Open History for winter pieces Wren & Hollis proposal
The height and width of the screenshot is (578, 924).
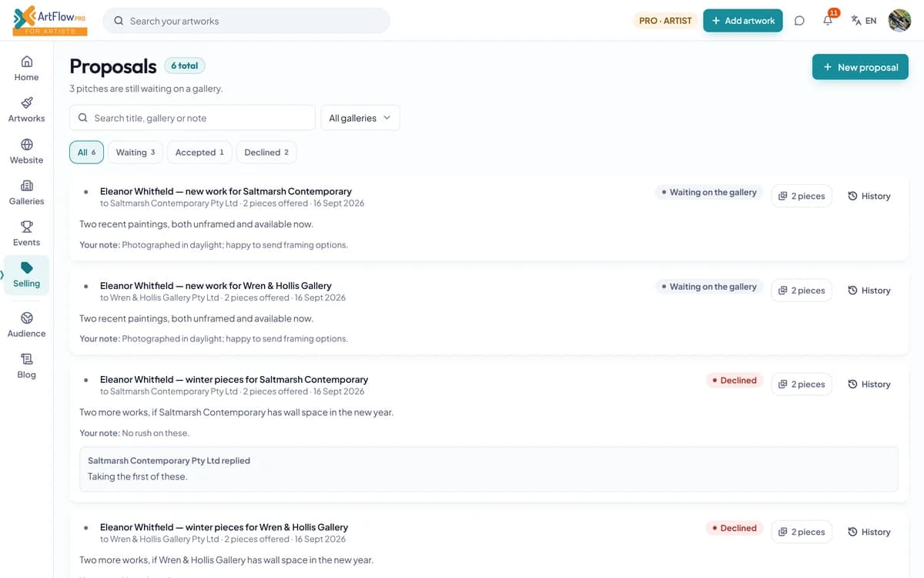pos(869,532)
